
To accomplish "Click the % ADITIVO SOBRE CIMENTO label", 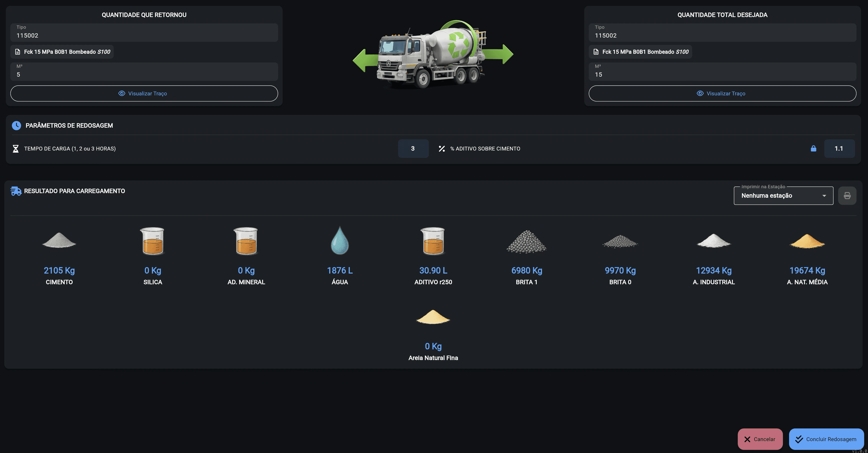I will (485, 148).
